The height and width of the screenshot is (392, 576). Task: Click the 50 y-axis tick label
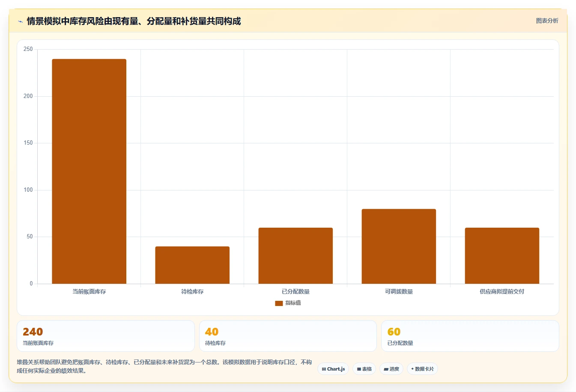pos(30,237)
